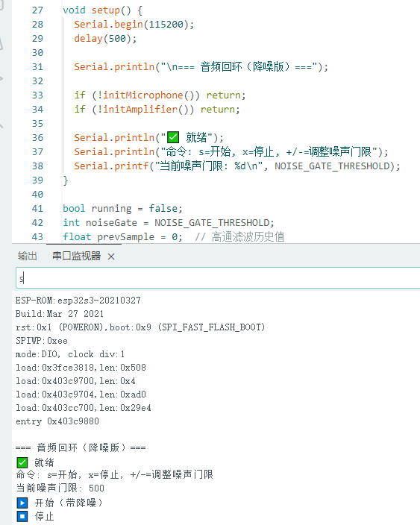Screen dimensions: 420x525
Task: Click line number 43 in the gutter
Action: point(37,236)
